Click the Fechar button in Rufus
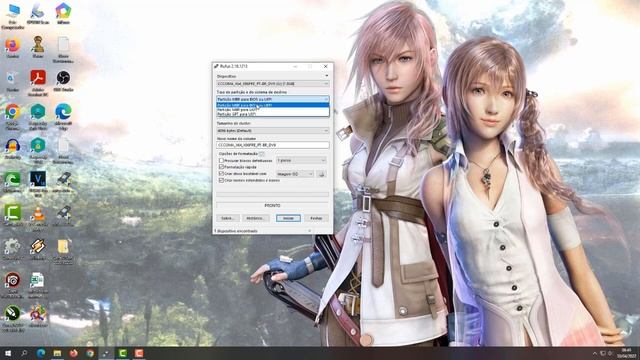 [x=316, y=218]
